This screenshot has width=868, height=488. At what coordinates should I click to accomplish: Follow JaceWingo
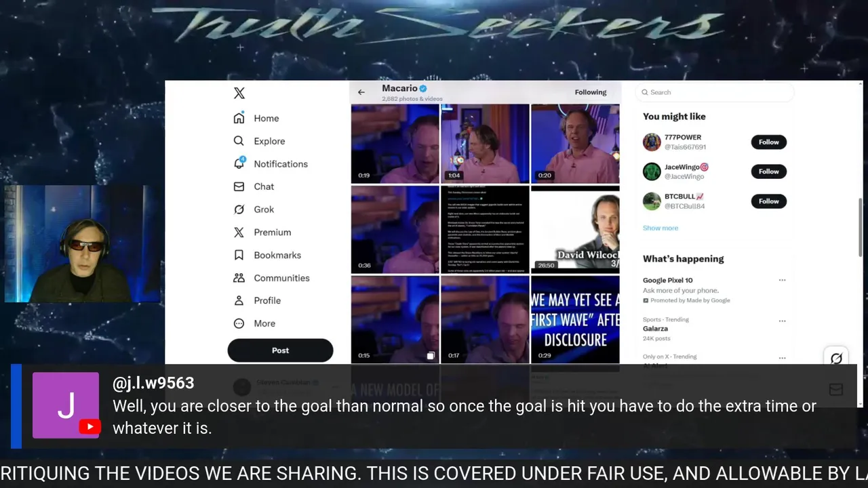768,171
